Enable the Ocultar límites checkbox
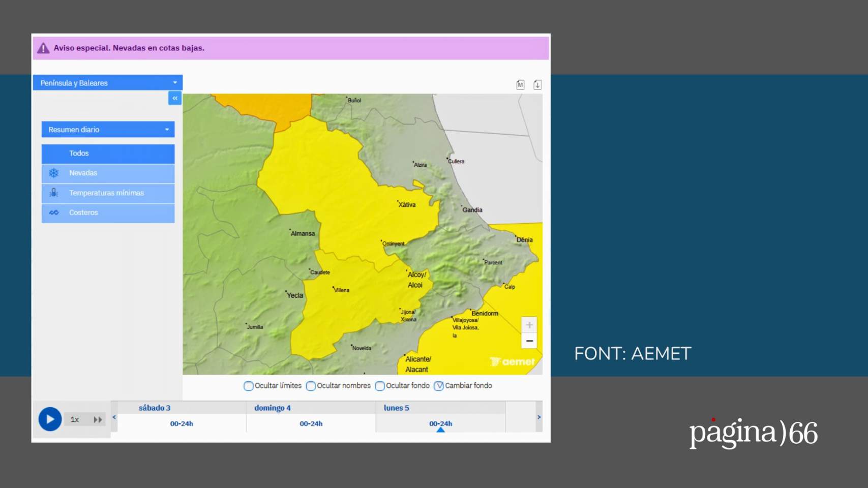The image size is (868, 488). point(249,386)
